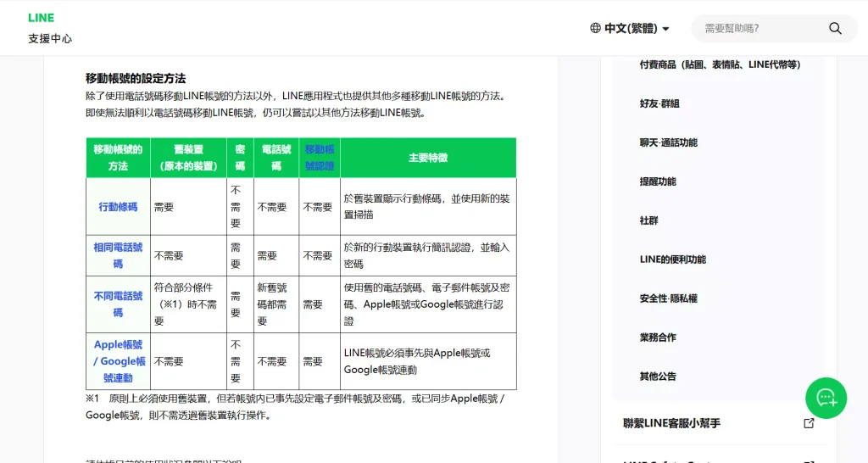Click cell 符合部分條件 (※1) 時不需要
The width and height of the screenshot is (868, 463).
point(188,304)
